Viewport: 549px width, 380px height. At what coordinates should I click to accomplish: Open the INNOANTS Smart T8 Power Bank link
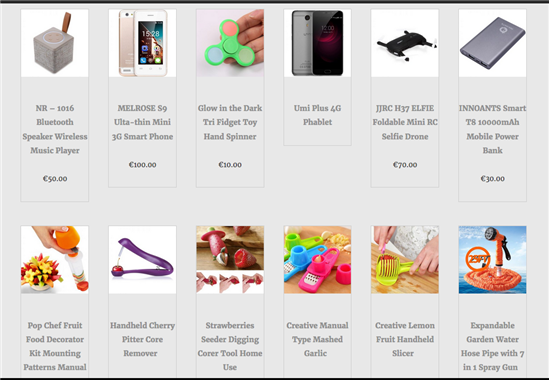click(x=492, y=129)
